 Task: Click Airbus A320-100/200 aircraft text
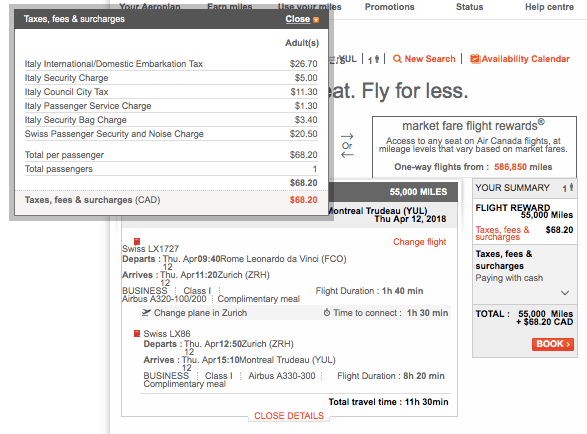(164, 299)
